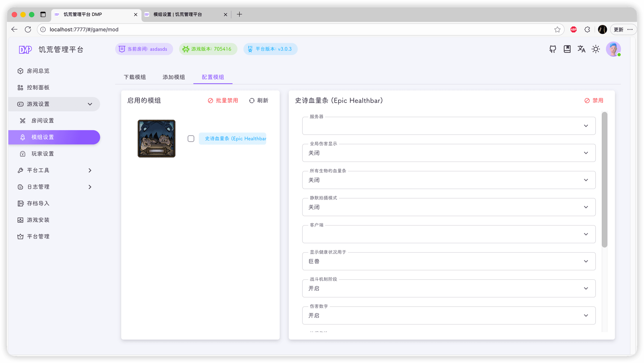Open the GitHub repository icon
Image resolution: width=644 pixels, height=363 pixels.
(x=552, y=49)
